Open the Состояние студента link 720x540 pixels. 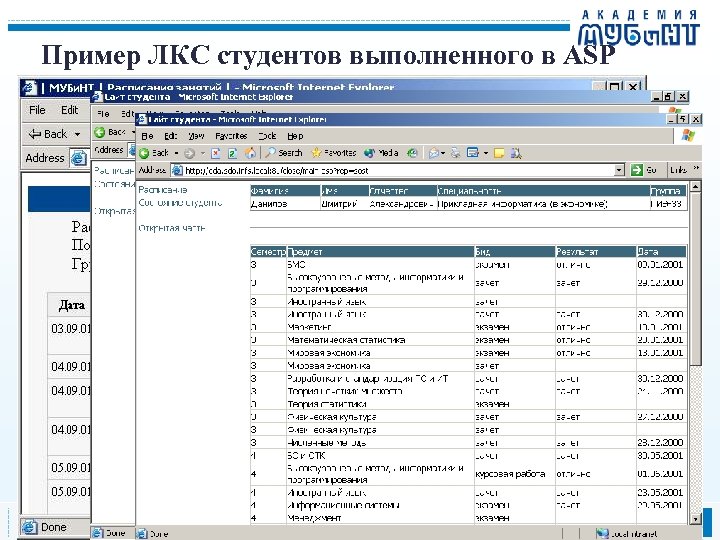(180, 202)
